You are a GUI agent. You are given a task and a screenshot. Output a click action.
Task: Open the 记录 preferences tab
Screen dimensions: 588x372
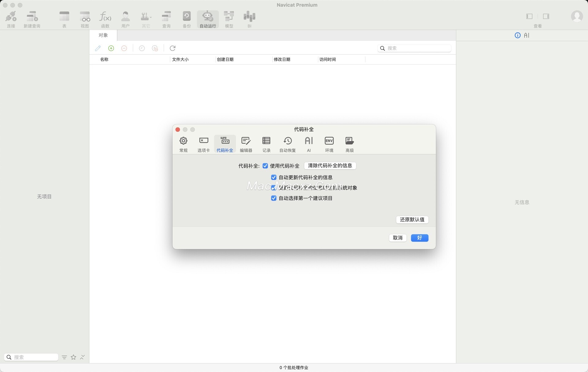[x=266, y=144]
